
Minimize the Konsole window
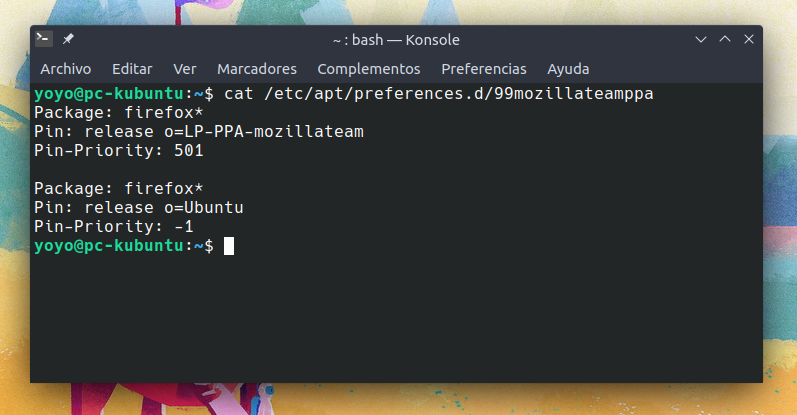point(702,39)
